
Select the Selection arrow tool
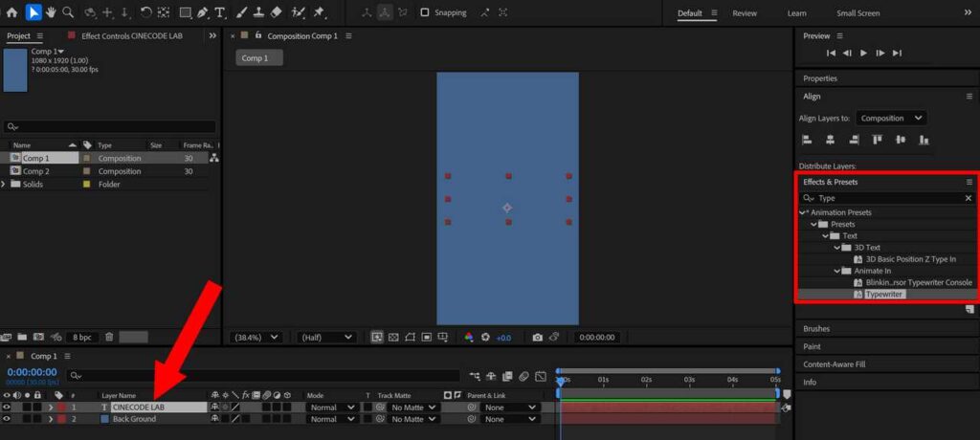[x=33, y=11]
